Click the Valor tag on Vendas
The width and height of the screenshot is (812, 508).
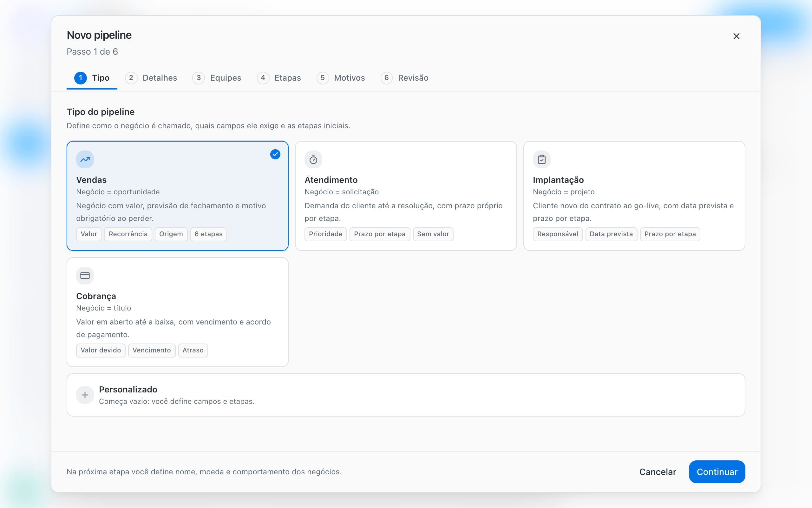89,234
